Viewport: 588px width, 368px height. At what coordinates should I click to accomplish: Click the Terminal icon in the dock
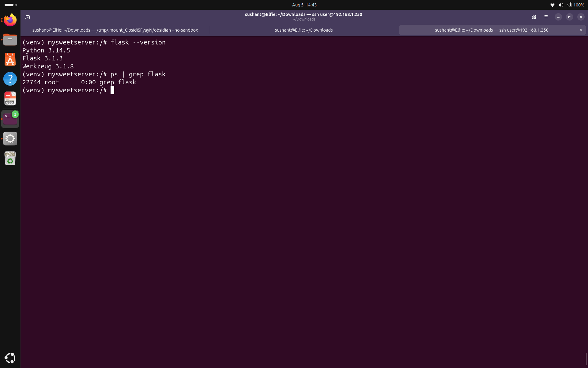pyautogui.click(x=10, y=119)
